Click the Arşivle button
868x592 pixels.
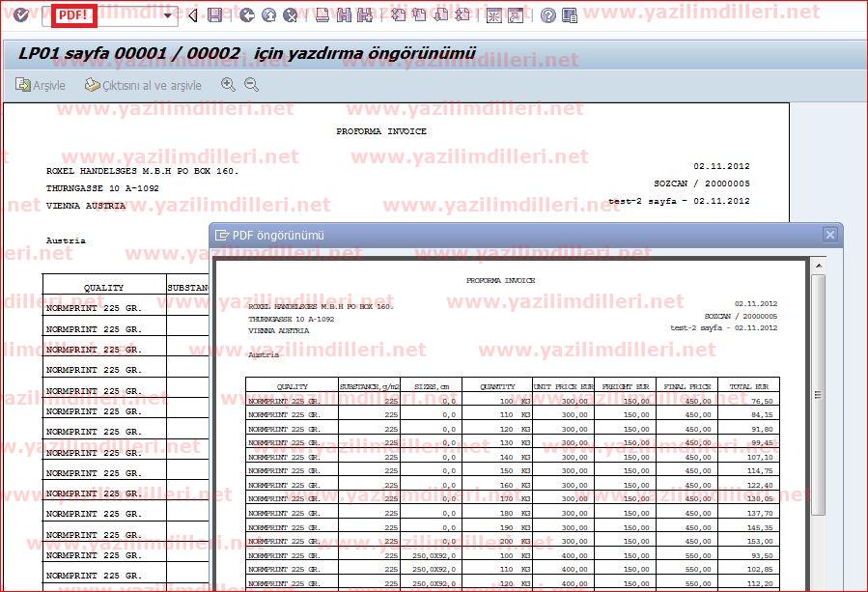[40, 85]
